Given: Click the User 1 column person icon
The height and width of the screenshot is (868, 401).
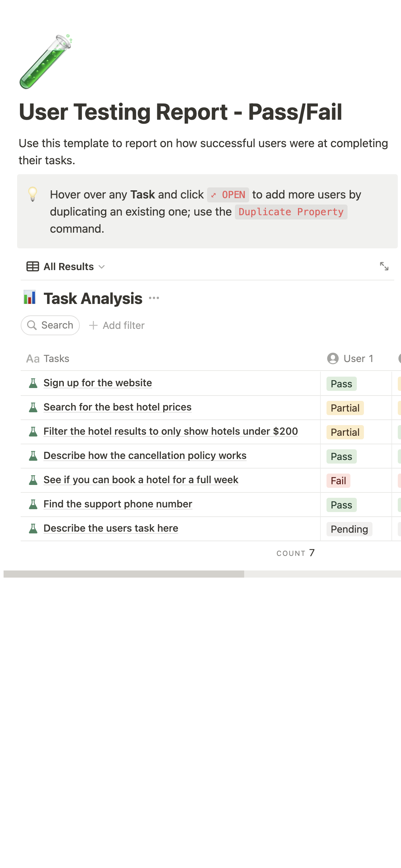Looking at the screenshot, I should (333, 358).
